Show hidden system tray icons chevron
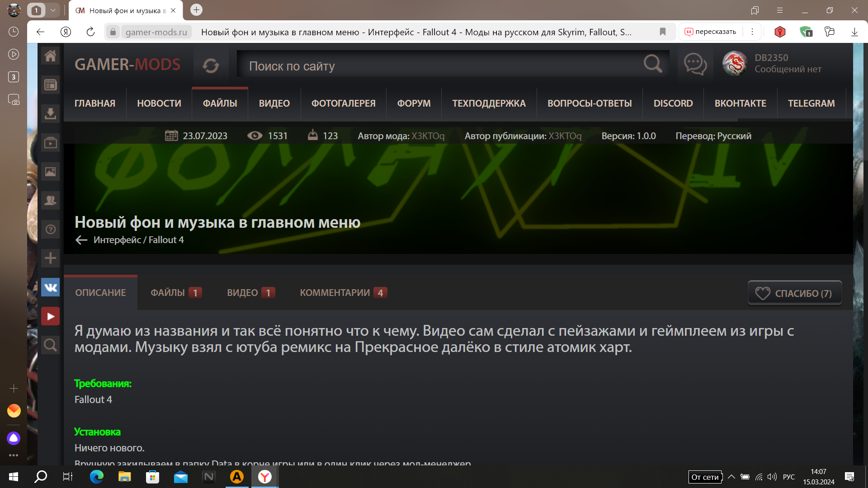 coord(731,477)
